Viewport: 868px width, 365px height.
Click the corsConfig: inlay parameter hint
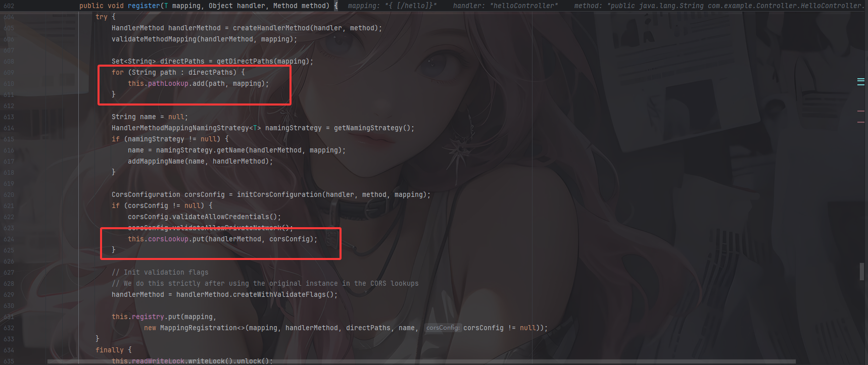443,328
